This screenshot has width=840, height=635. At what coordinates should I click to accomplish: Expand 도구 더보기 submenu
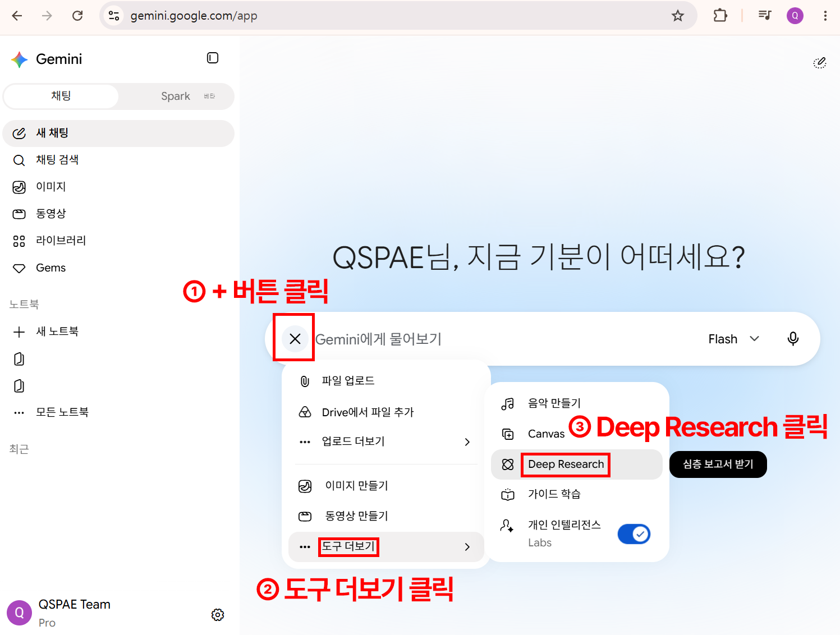pos(386,547)
